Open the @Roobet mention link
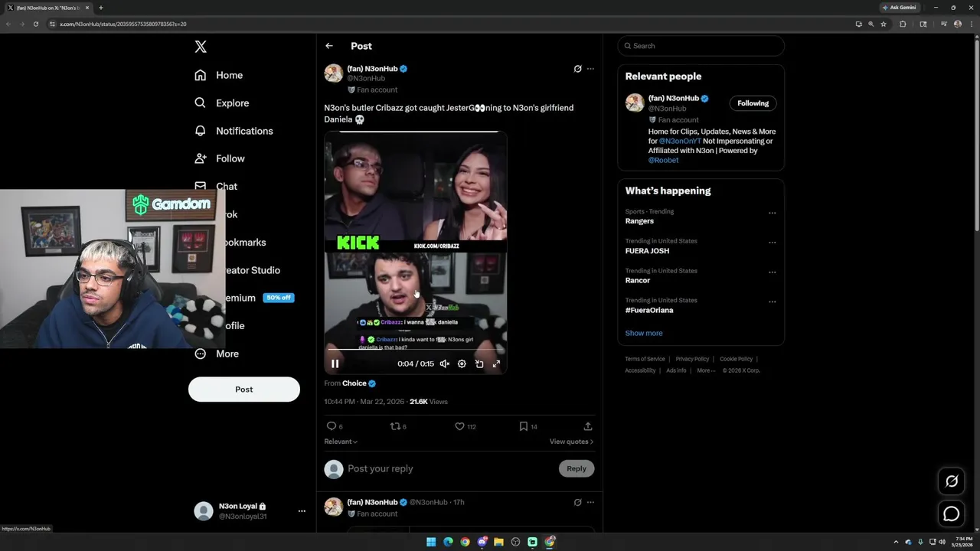The width and height of the screenshot is (980, 551). click(x=663, y=160)
